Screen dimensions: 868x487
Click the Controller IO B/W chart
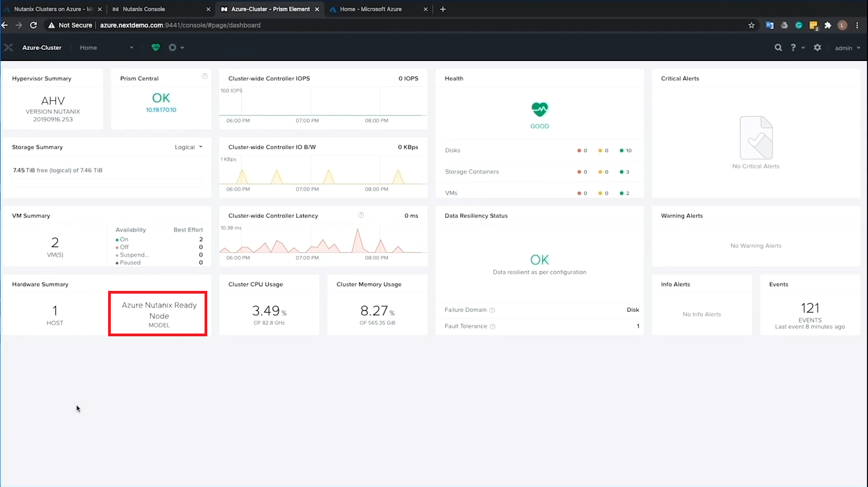[x=323, y=170]
